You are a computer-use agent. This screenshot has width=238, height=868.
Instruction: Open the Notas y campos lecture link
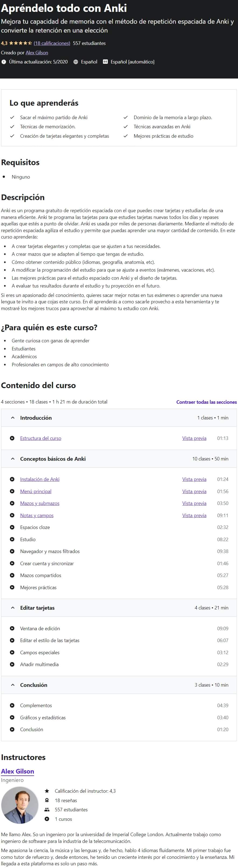tap(37, 515)
